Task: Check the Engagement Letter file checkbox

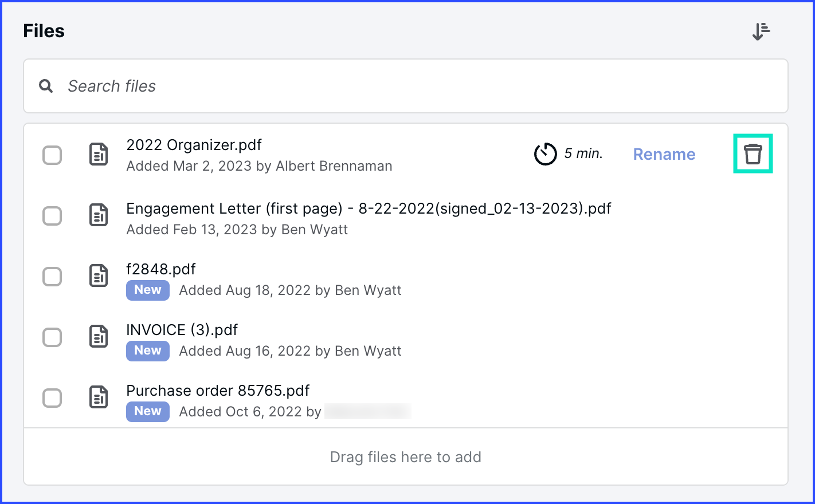Action: coord(52,216)
